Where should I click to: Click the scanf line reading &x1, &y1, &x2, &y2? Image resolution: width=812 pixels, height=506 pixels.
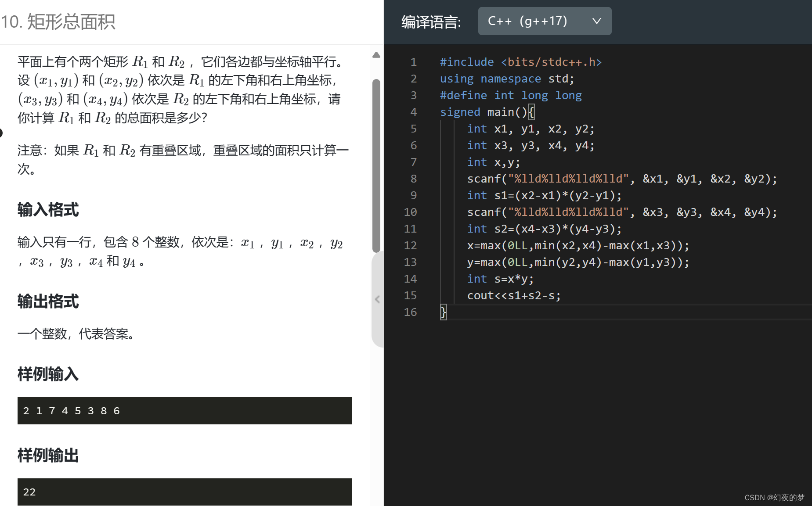click(x=622, y=179)
